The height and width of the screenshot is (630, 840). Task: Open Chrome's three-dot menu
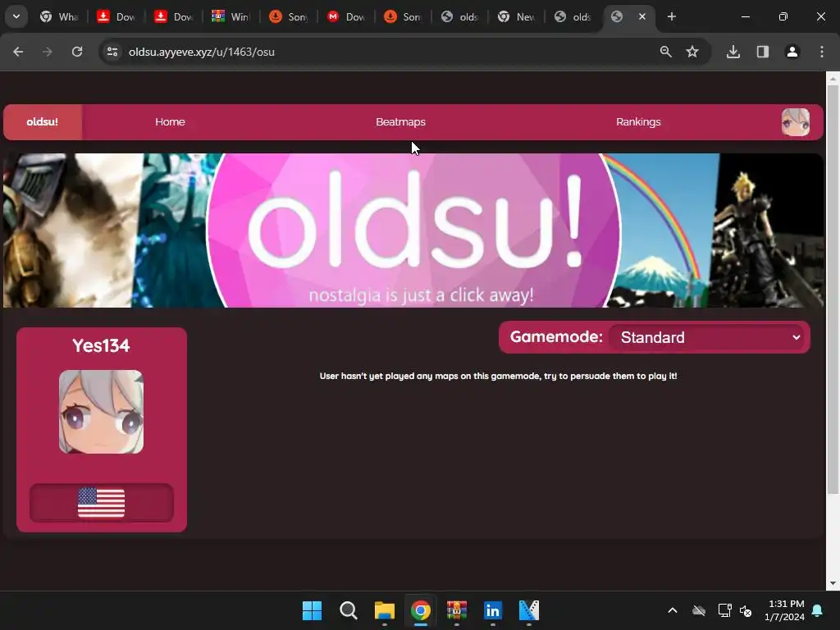(x=822, y=52)
